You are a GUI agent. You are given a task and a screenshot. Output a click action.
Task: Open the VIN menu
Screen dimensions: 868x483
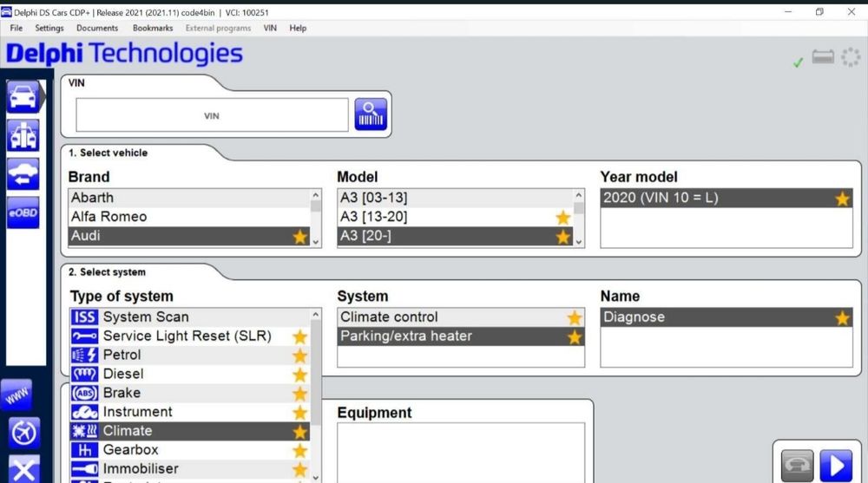(x=270, y=28)
